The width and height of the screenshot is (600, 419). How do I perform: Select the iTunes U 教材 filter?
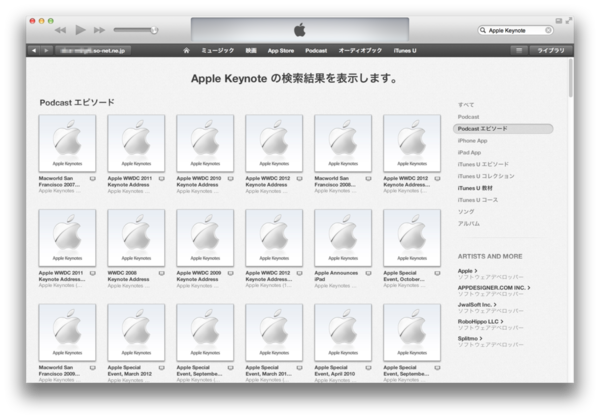coord(475,188)
